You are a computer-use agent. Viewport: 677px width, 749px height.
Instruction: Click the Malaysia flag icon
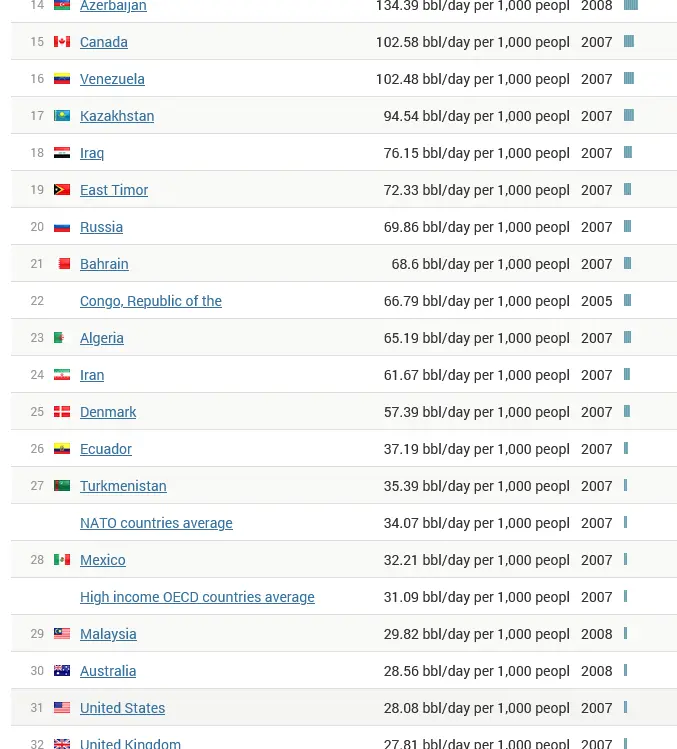click(62, 633)
